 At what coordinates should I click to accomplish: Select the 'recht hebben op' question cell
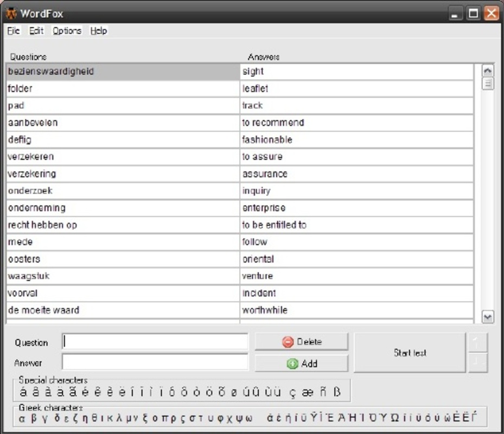pos(123,225)
